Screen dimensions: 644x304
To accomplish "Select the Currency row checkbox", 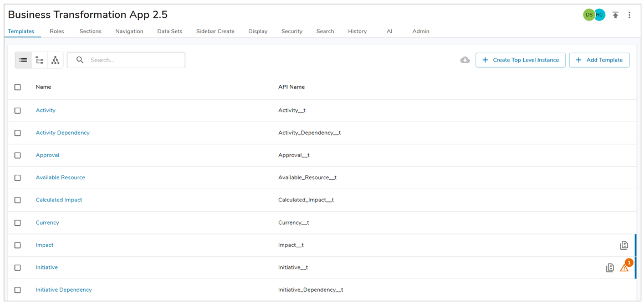I will (x=18, y=222).
